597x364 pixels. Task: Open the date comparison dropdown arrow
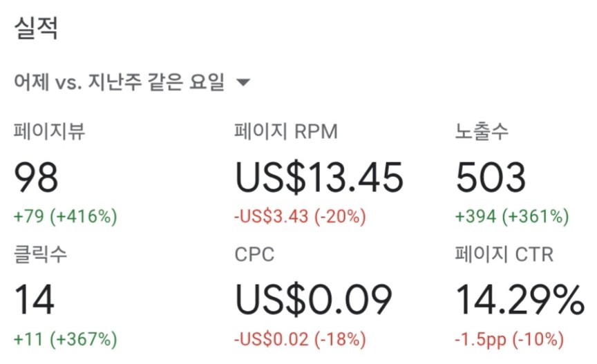point(243,82)
